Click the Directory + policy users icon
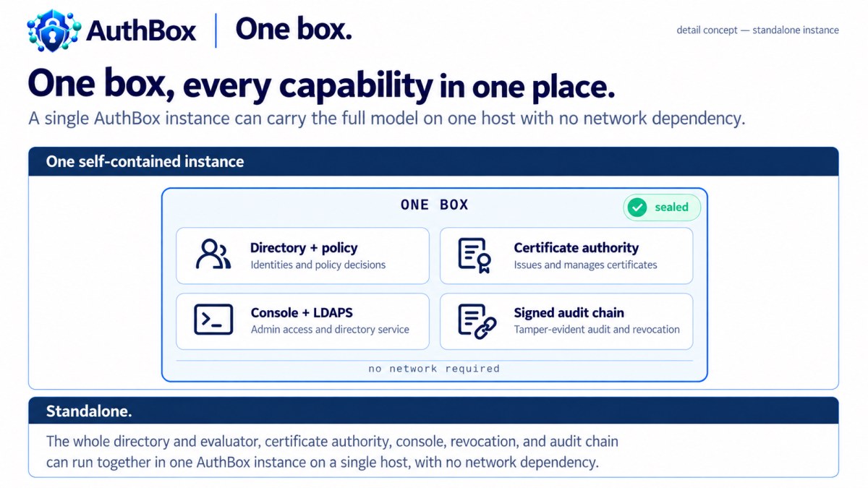 [213, 254]
